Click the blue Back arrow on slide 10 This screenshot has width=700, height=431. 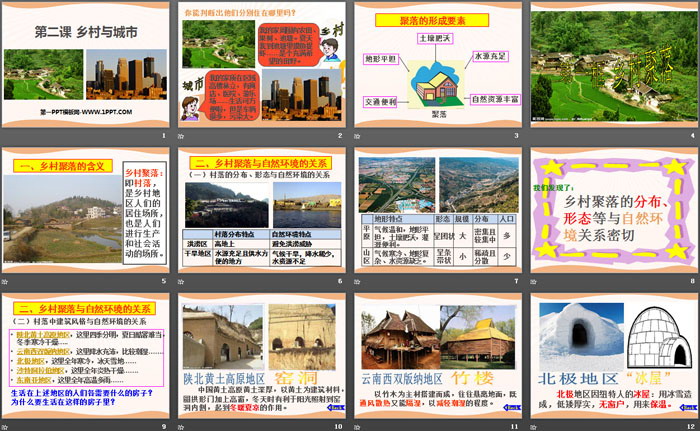pyautogui.click(x=336, y=407)
